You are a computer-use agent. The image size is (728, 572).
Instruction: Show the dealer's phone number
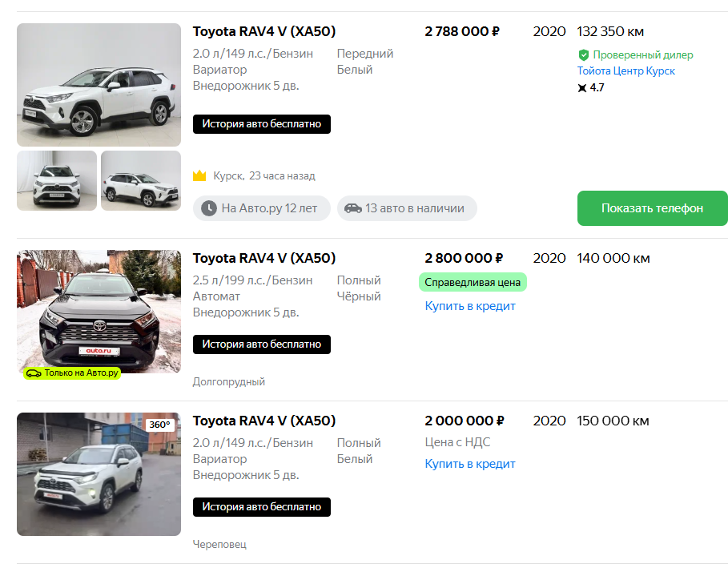point(653,208)
